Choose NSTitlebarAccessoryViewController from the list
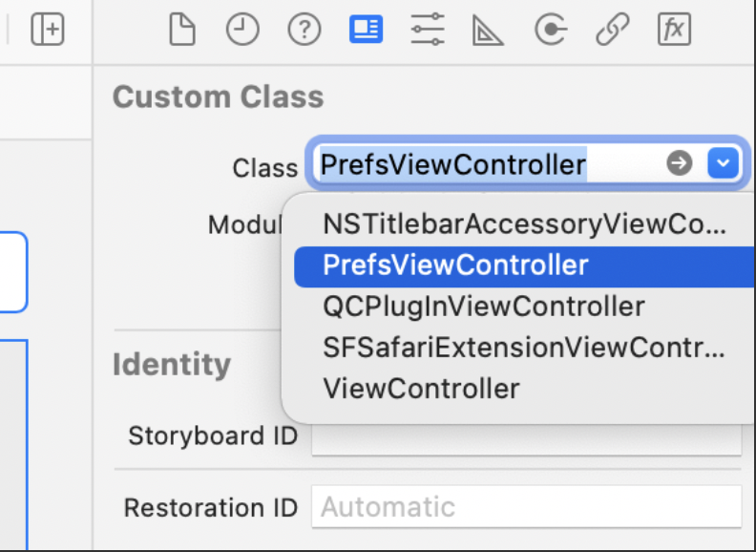Viewport: 756px width, 552px height. pyautogui.click(x=524, y=223)
